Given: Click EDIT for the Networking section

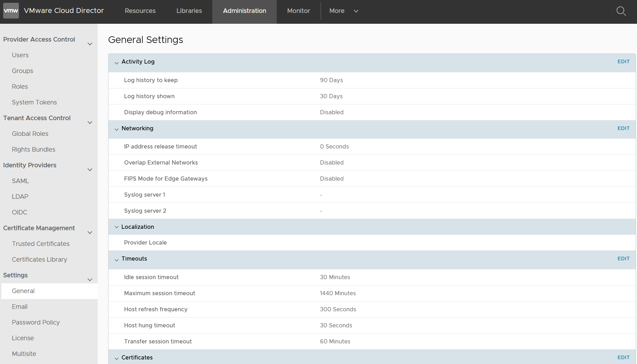Looking at the screenshot, I should 623,128.
